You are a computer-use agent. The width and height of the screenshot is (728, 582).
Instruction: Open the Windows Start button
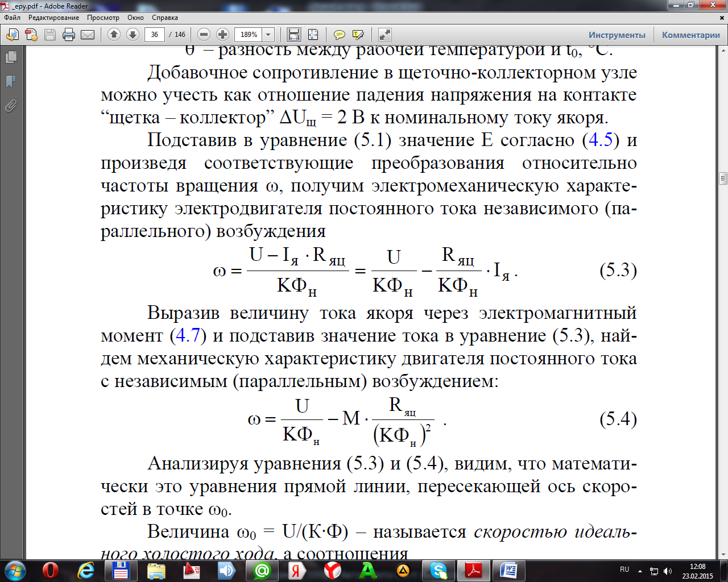tap(14, 570)
